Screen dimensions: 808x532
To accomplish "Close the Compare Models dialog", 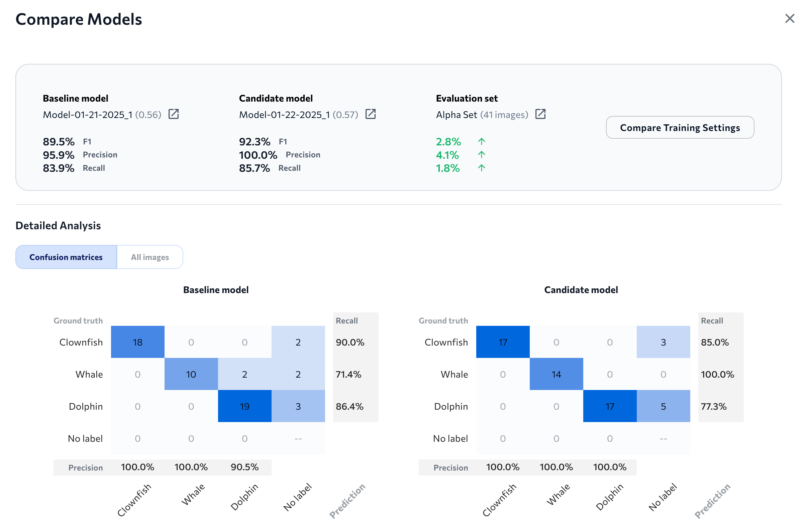I will coord(790,19).
